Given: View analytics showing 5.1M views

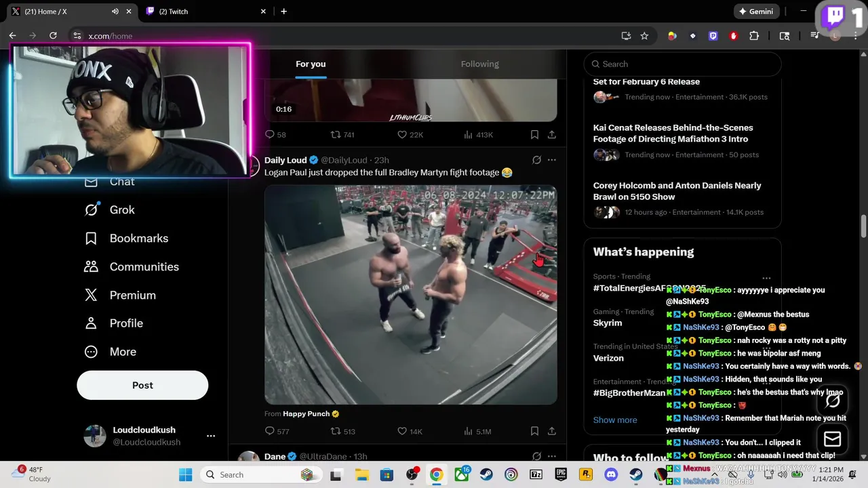Looking at the screenshot, I should tap(477, 431).
